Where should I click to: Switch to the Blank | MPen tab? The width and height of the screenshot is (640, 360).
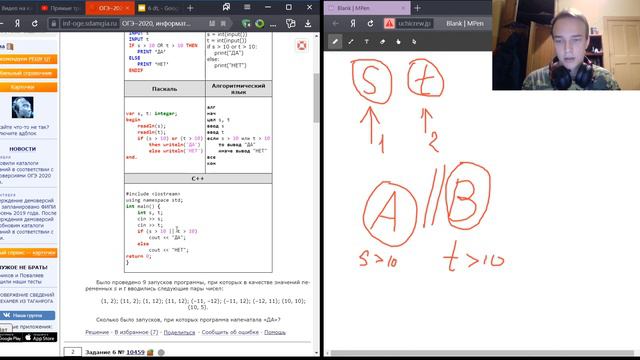tap(367, 8)
